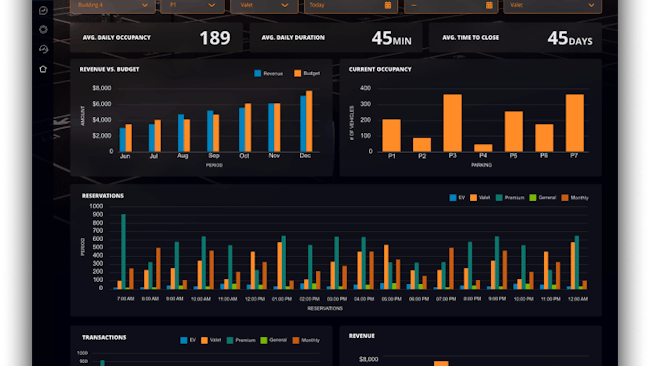
Task: Select the P3 bar in Current Occupancy chart
Action: click(452, 123)
